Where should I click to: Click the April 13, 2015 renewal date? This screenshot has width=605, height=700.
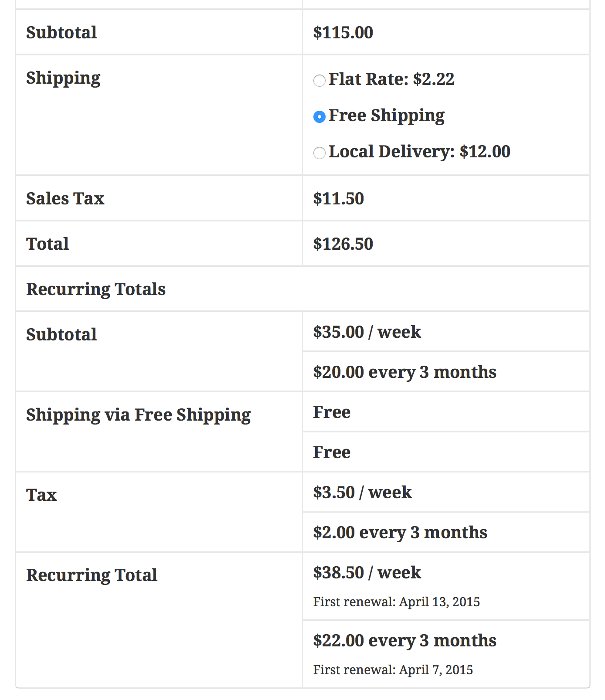tap(397, 602)
